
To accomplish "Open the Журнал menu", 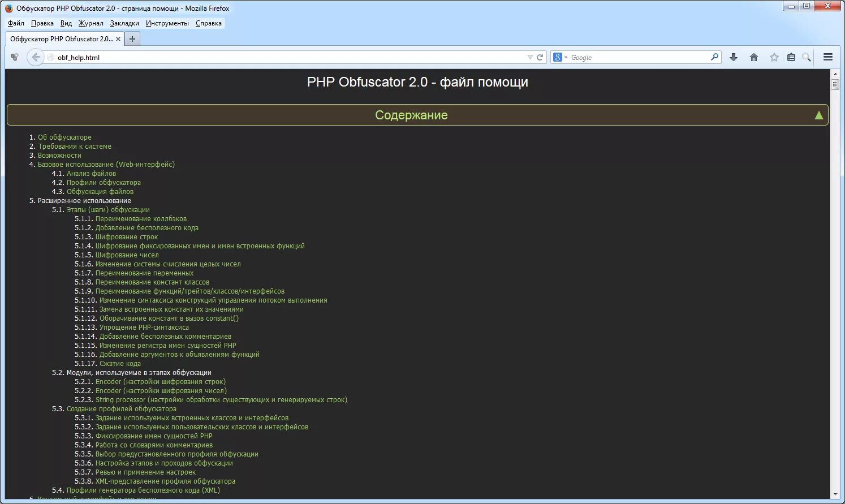I will click(x=90, y=23).
